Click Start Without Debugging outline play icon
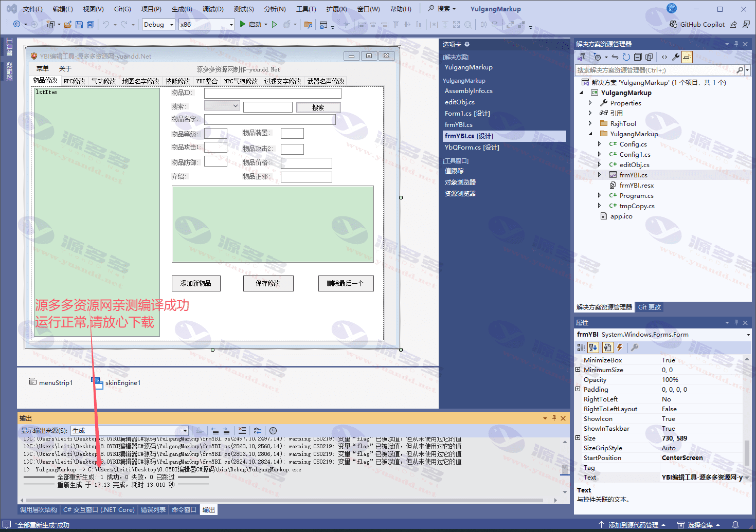Viewport: 756px width, 532px height. coord(275,24)
